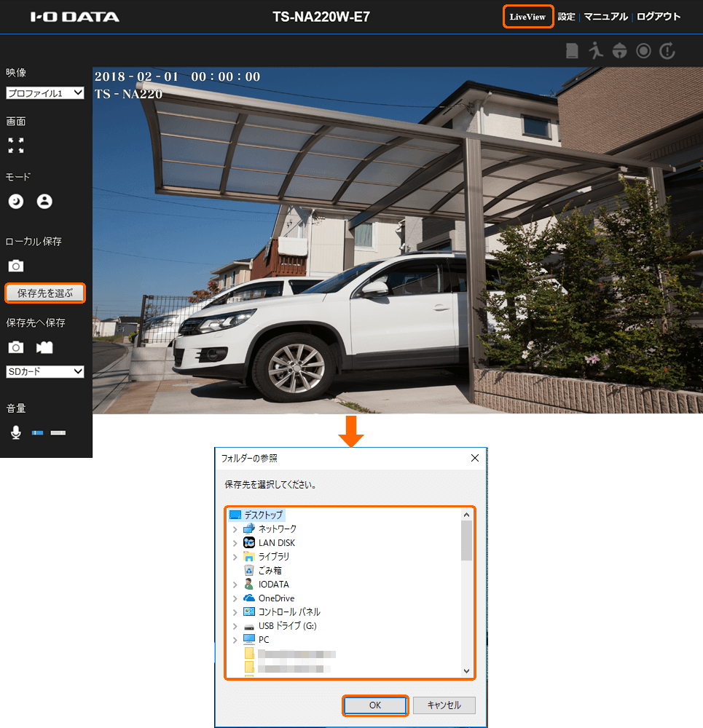
Task: Open the 設定 menu item
Action: (566, 17)
